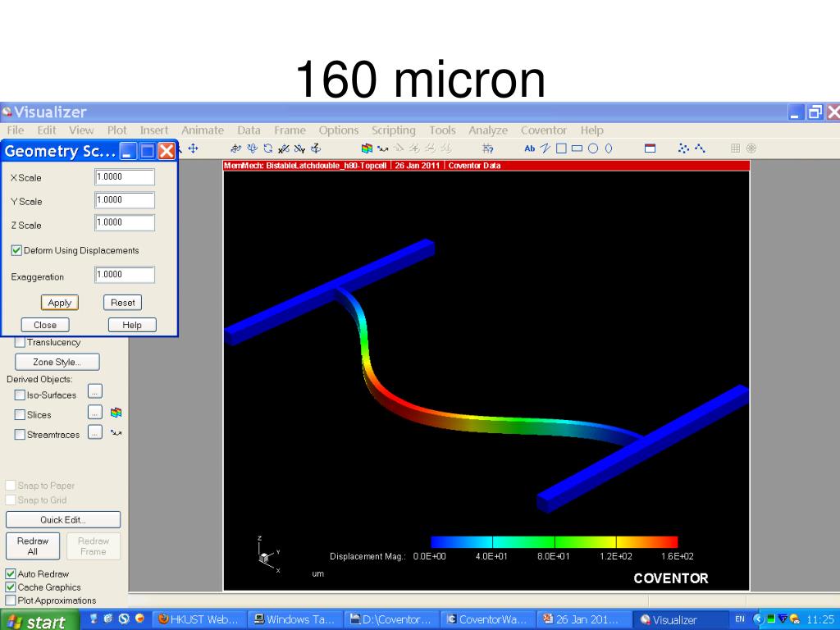Click the Redraw All button
Image resolution: width=840 pixels, height=630 pixels.
[x=33, y=546]
